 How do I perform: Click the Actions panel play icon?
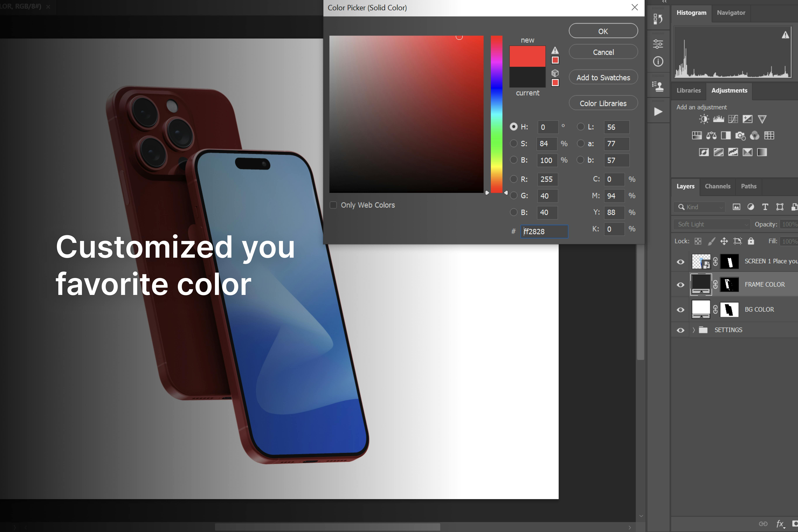coord(658,112)
